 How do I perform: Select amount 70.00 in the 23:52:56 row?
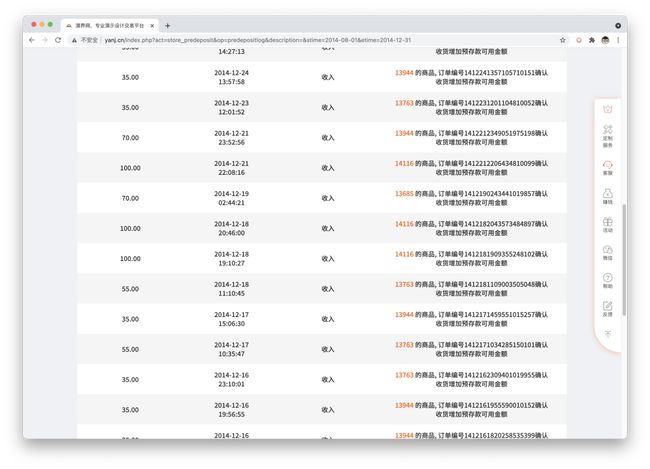[130, 138]
